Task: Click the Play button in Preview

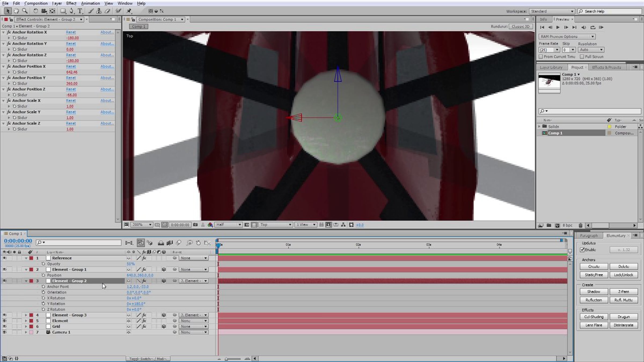Action: coord(558,27)
